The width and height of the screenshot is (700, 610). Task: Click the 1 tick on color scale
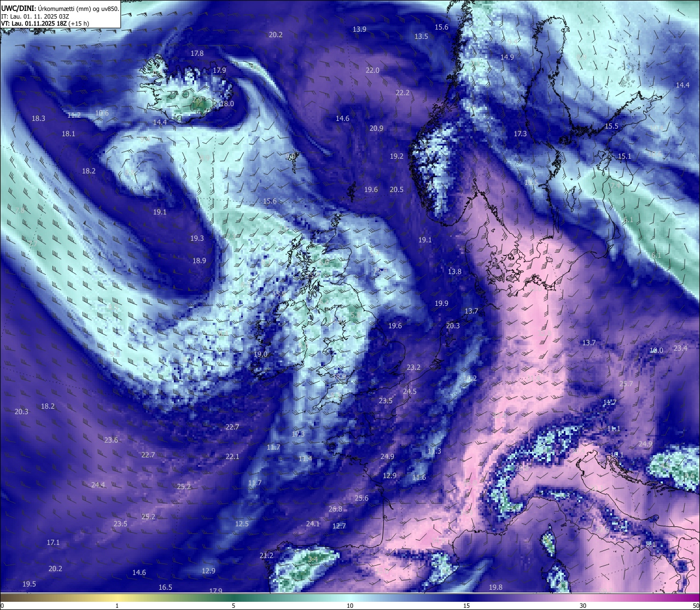click(117, 606)
